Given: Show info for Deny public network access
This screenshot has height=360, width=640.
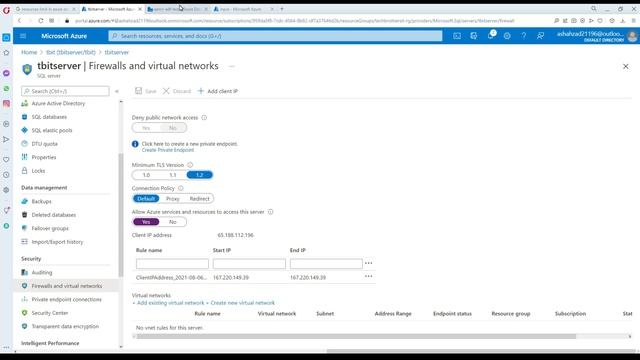Looking at the screenshot, I should click(204, 118).
